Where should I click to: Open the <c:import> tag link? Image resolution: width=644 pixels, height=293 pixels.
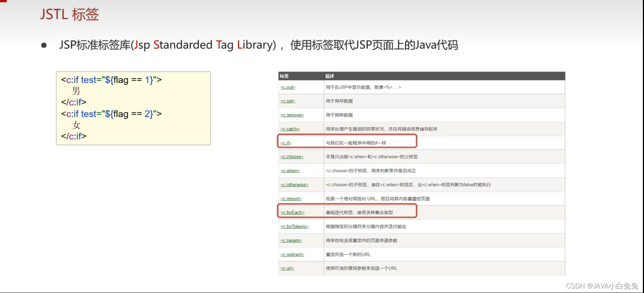pos(291,199)
